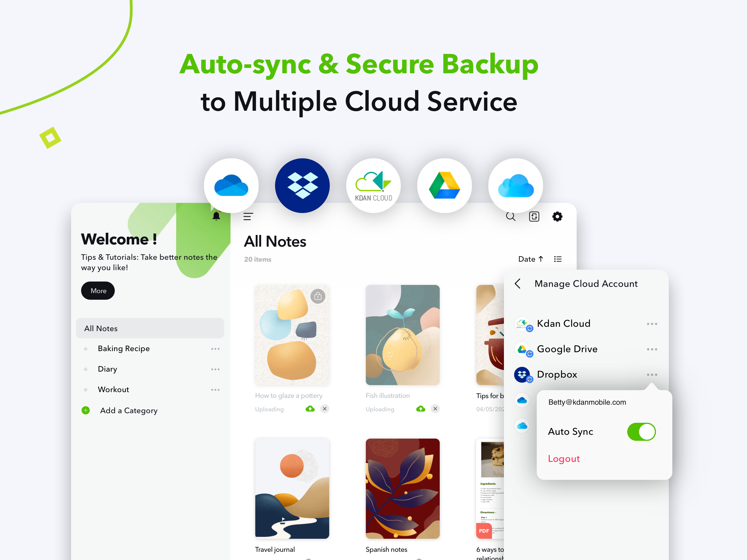Open Spanish notes thumbnail
This screenshot has height=560, width=747.
pyautogui.click(x=402, y=488)
